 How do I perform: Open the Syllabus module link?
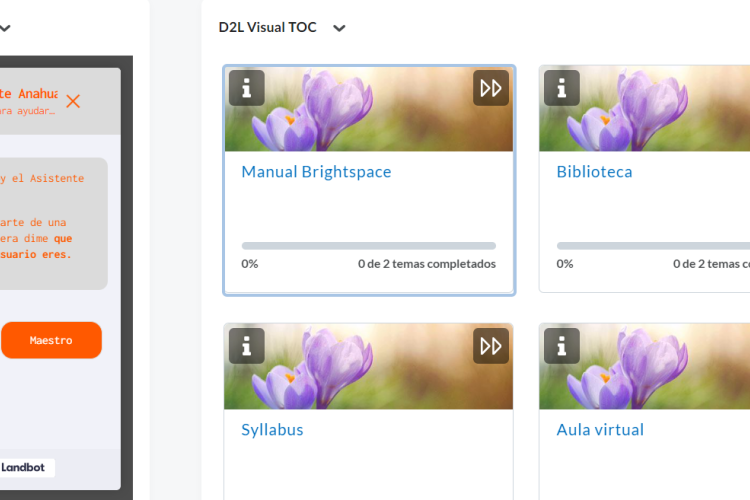tap(272, 430)
